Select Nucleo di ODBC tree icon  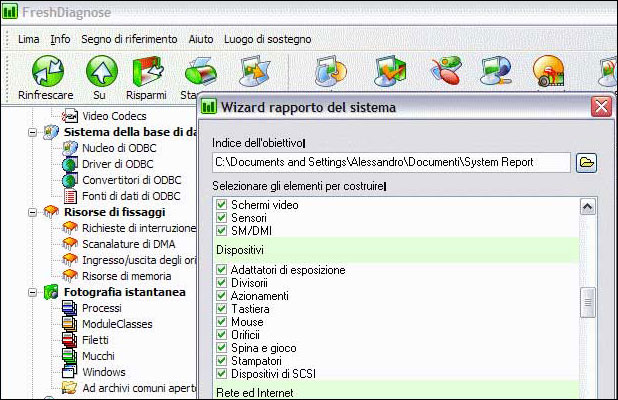(x=70, y=148)
